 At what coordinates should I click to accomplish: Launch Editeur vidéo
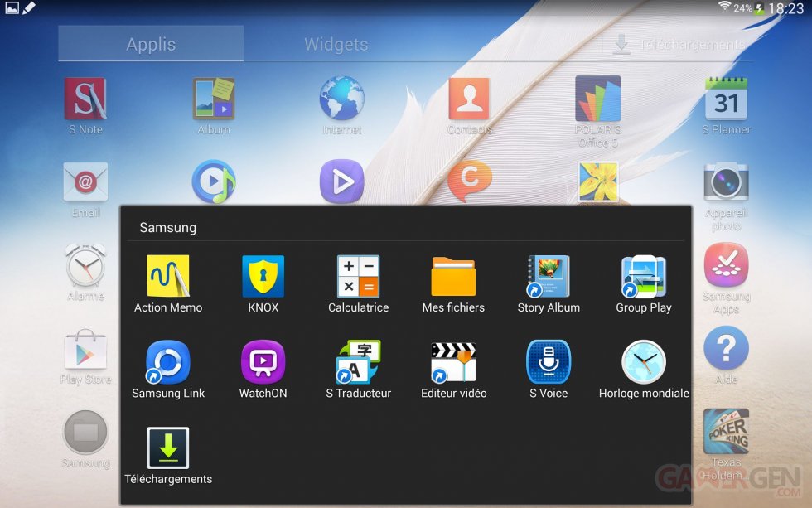tap(453, 363)
